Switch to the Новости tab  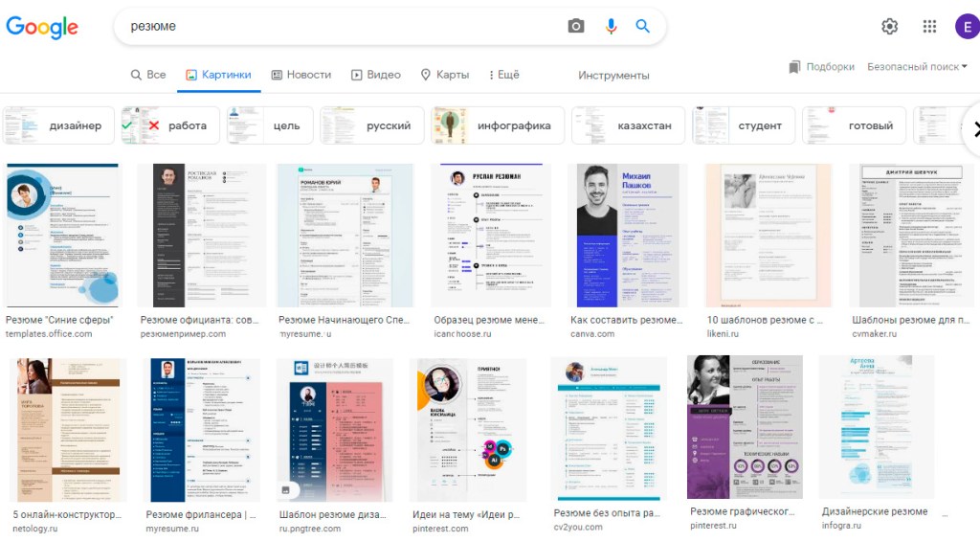301,75
